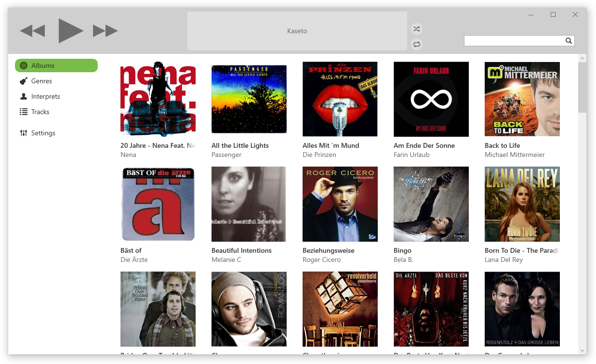The image size is (596, 364).
Task: Choose the Am Ende Der Sonne cover
Action: pos(431,99)
